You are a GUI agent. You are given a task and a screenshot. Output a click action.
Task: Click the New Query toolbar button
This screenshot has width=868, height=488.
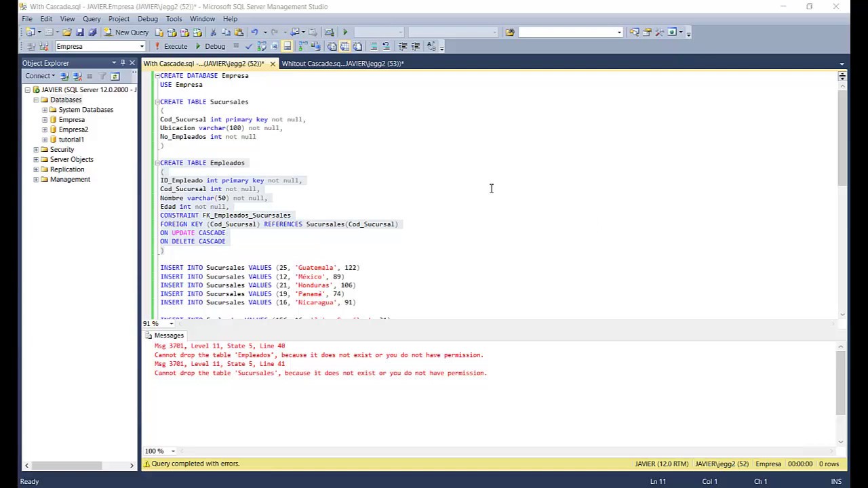tap(126, 32)
